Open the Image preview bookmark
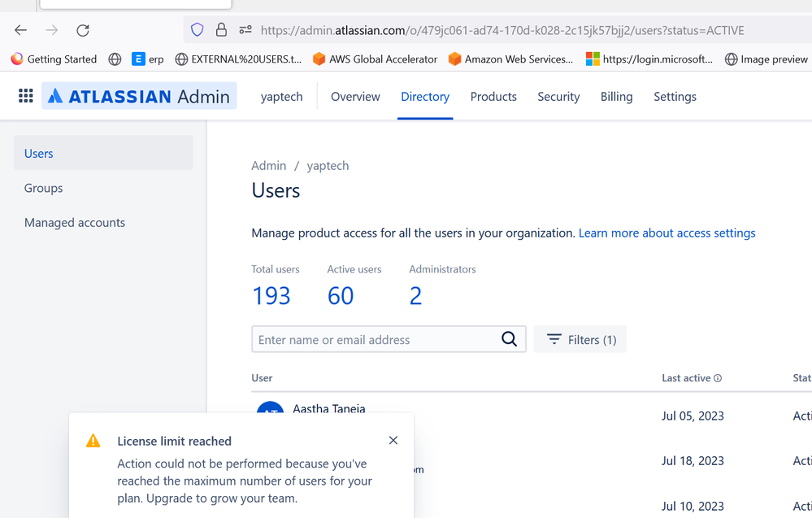Screen dimensions: 812x518 (x=766, y=59)
